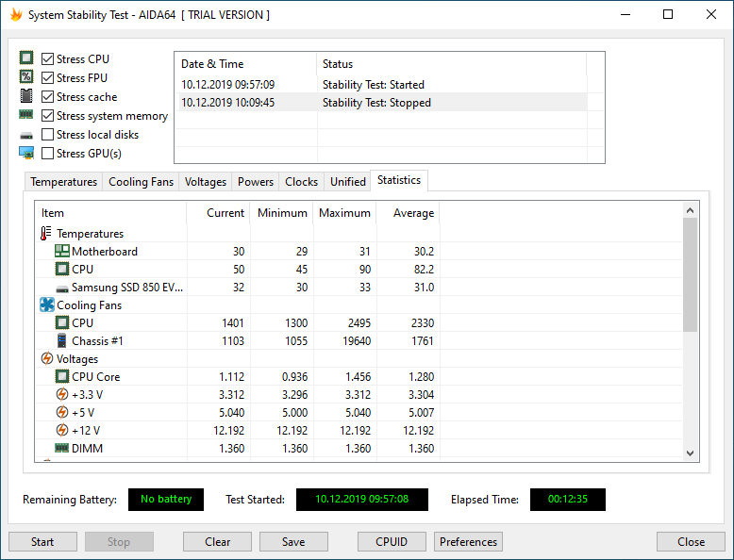This screenshot has width=734, height=560.
Task: Click the greyed-out Stop button
Action: tap(119, 542)
